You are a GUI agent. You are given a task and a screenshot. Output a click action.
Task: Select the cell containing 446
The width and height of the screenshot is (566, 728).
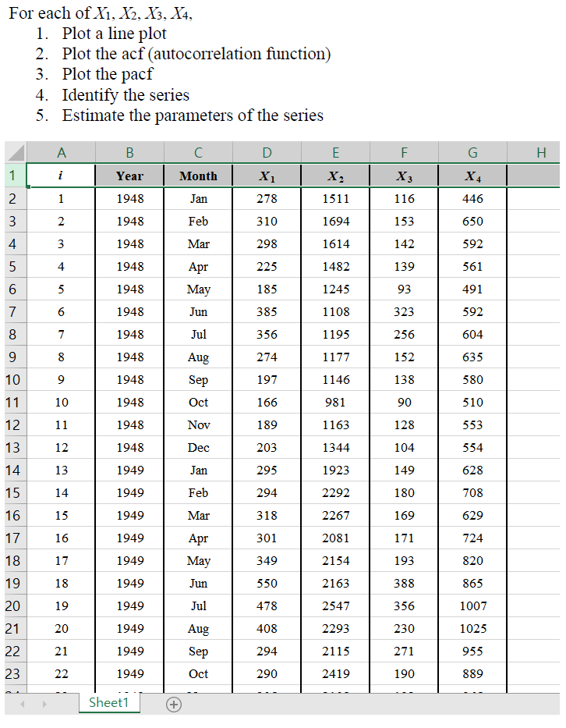[x=472, y=198]
